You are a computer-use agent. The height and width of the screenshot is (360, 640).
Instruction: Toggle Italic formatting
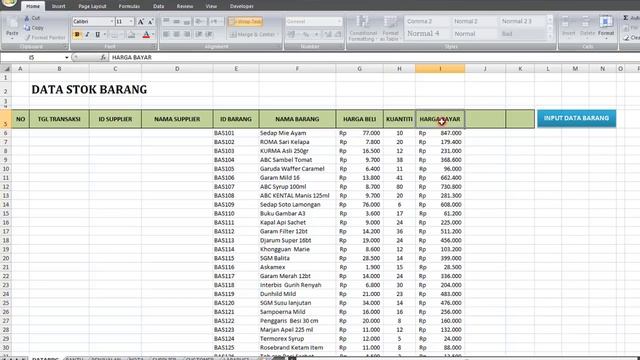point(87,35)
